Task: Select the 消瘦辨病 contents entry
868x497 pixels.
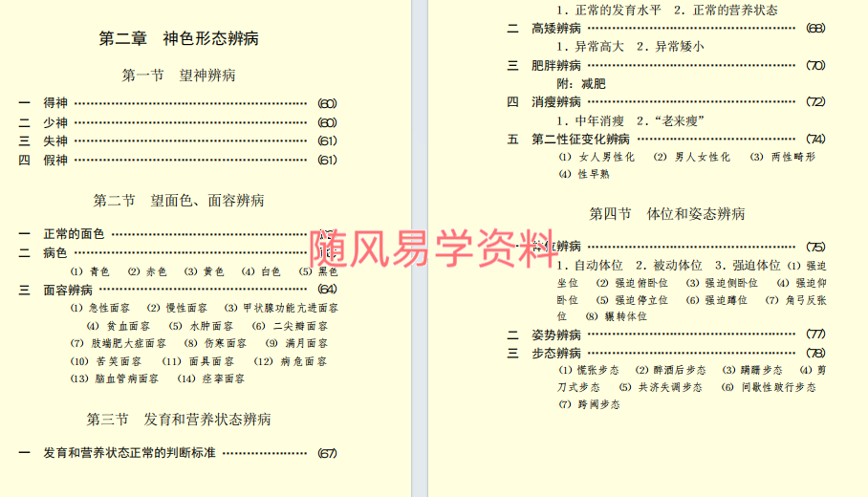Action: (556, 101)
